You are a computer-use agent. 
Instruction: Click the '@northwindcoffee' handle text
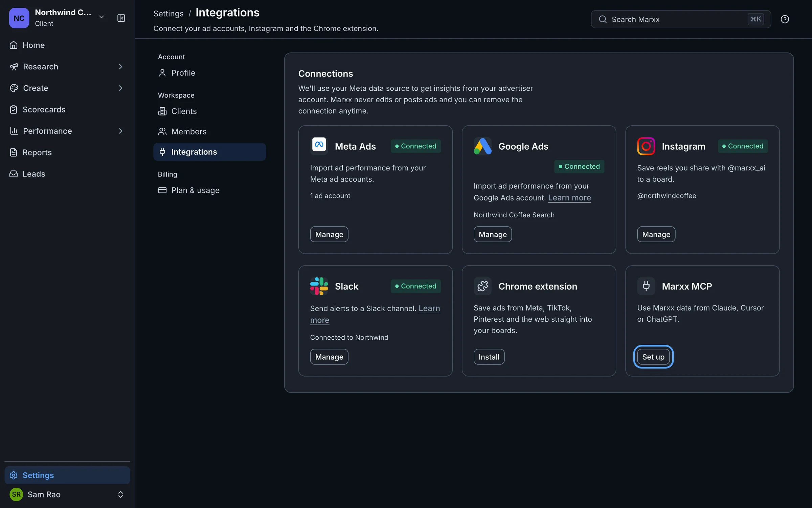[x=667, y=196]
